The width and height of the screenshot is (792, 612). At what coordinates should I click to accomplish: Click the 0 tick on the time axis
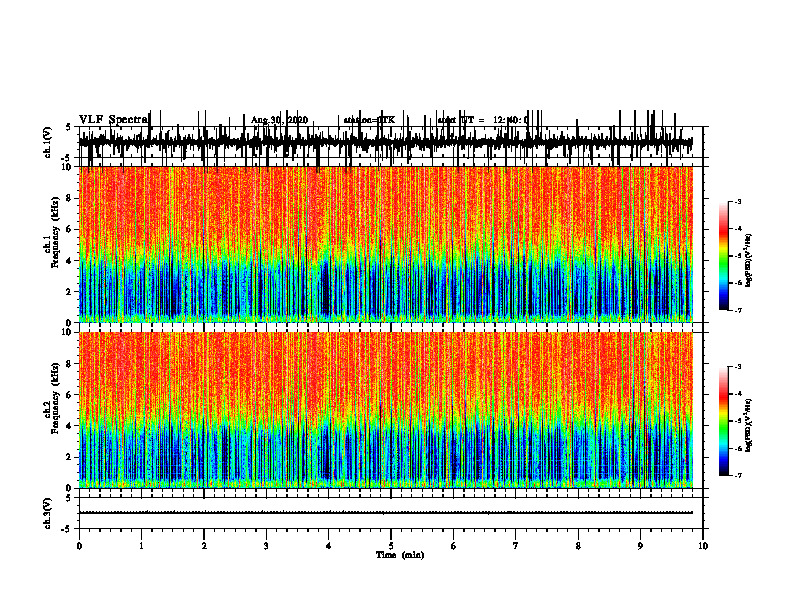coord(79,546)
